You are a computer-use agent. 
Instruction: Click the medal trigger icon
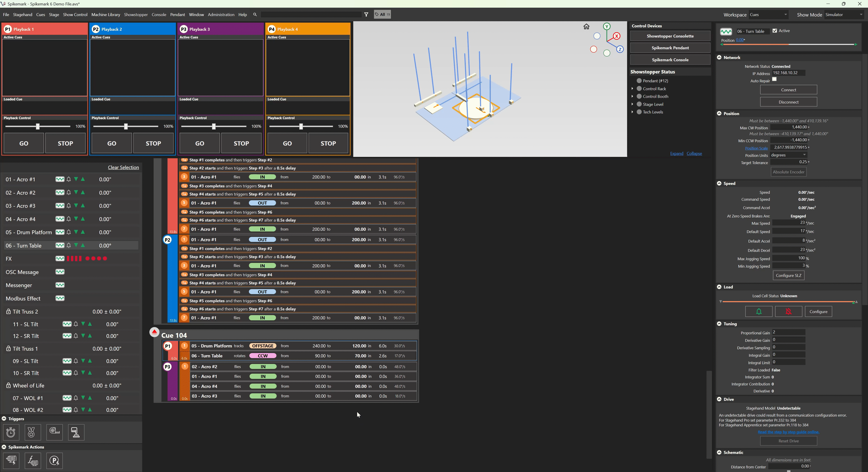click(32, 432)
